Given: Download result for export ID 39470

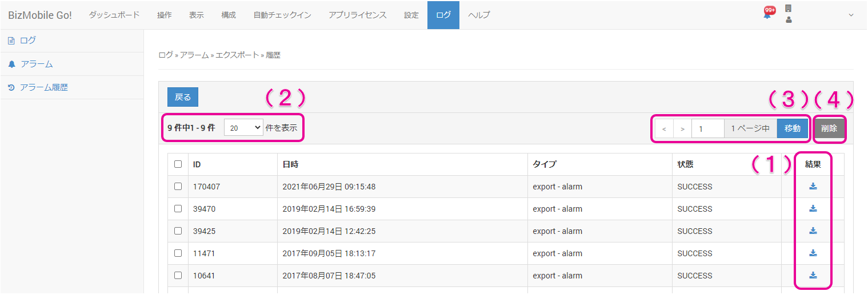Looking at the screenshot, I should tap(813, 209).
